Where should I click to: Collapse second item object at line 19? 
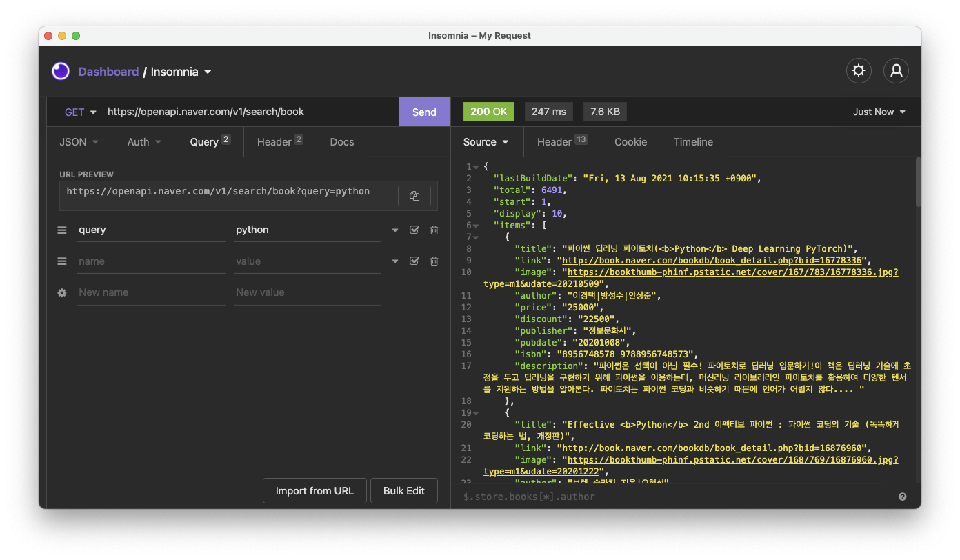476,413
